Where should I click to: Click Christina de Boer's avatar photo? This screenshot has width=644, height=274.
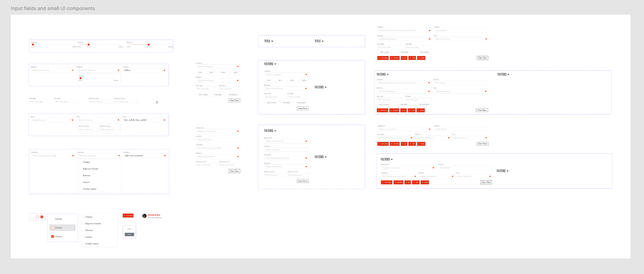144,216
